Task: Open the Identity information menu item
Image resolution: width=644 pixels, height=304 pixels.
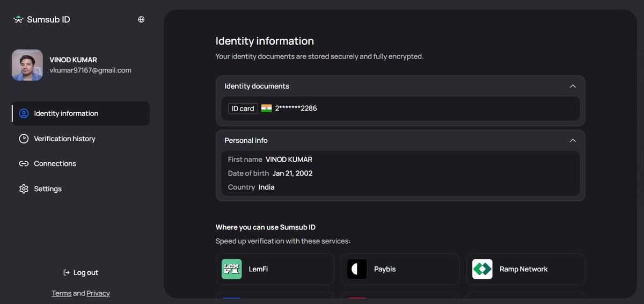Action: [x=81, y=113]
